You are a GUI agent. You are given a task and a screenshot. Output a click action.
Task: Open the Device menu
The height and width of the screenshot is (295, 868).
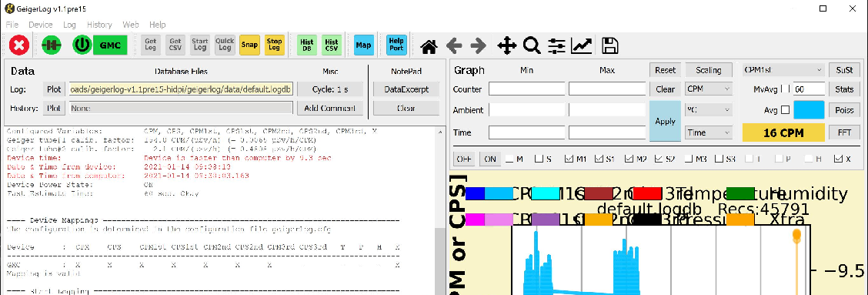(41, 25)
